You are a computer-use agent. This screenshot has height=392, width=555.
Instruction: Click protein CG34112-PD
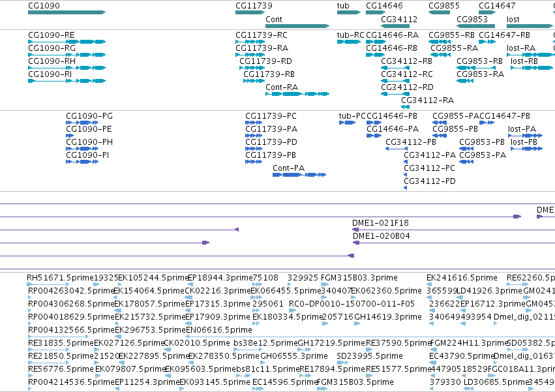click(406, 188)
